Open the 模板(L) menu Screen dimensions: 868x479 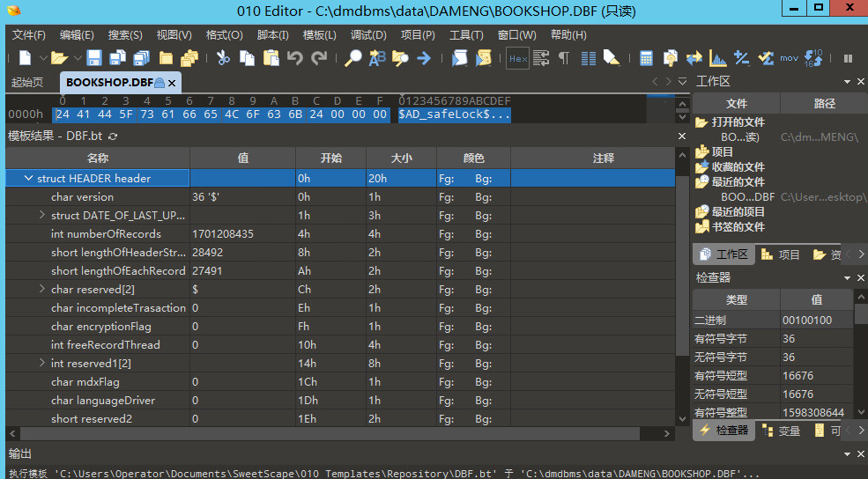319,35
